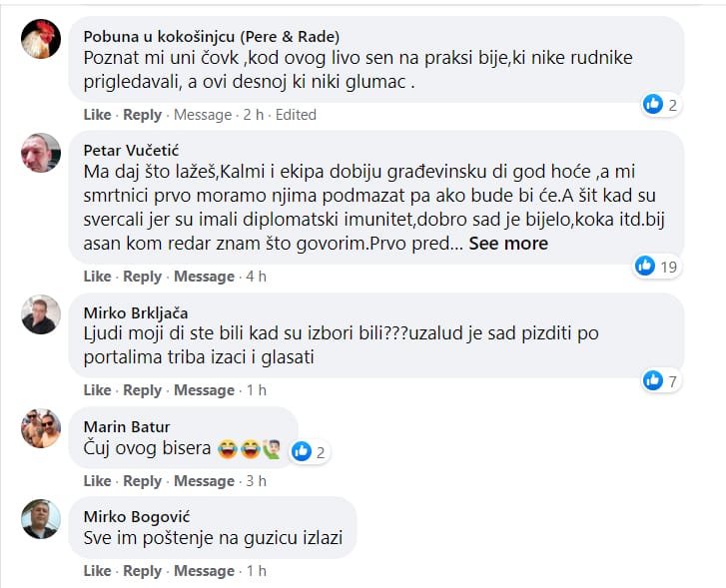Message Mirko Bogović from his comment
The width and height of the screenshot is (726, 588).
pos(203,571)
